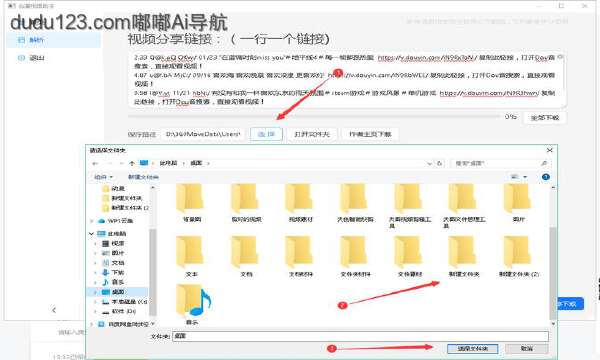Click the 文件夹 name input field
This screenshot has height=360, width=600.
360,336
